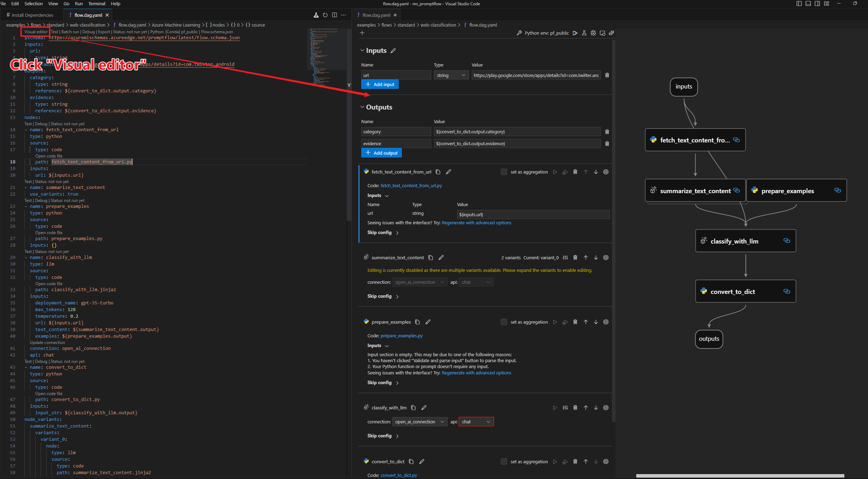Open the Selection menu
The height and width of the screenshot is (479, 868).
point(33,4)
